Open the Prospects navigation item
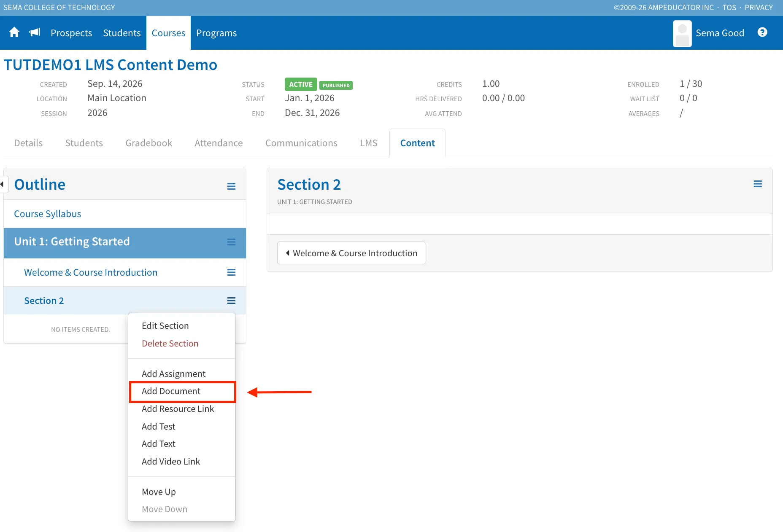This screenshot has width=783, height=532. pos(71,33)
